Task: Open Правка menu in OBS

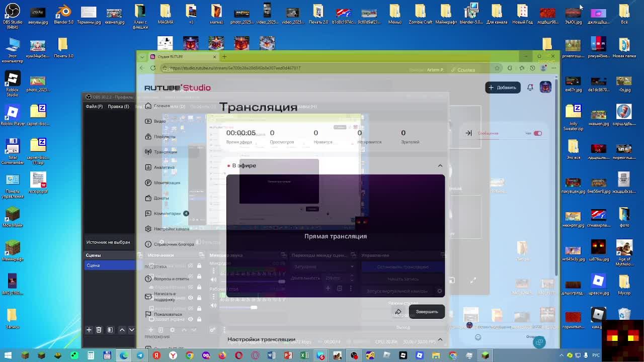Action: [119, 107]
